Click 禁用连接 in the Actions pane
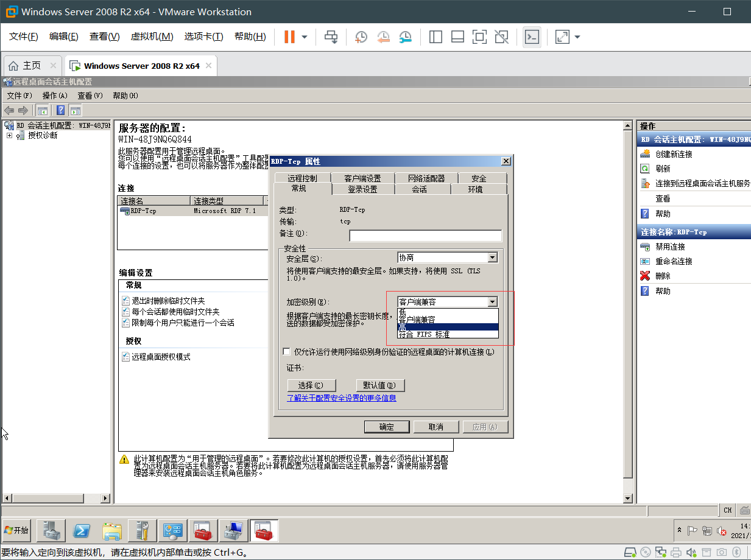751x560 pixels. [x=670, y=247]
